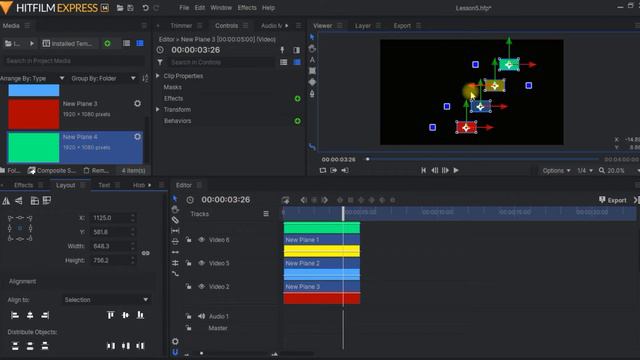Click the Tracks options menu icon
This screenshot has height=360, width=640.
tap(266, 213)
